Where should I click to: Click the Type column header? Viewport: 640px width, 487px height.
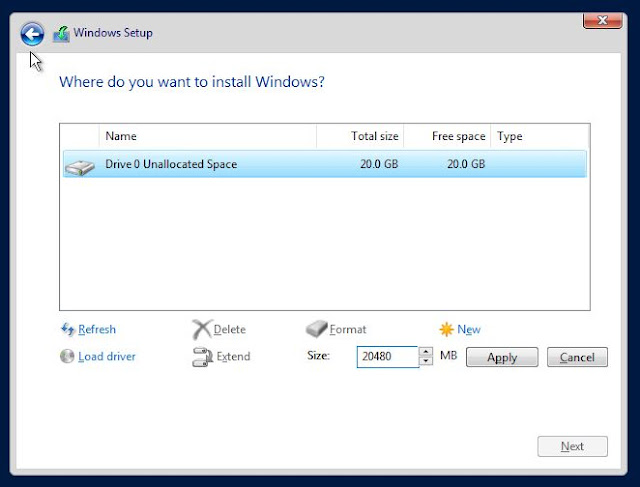[540, 136]
